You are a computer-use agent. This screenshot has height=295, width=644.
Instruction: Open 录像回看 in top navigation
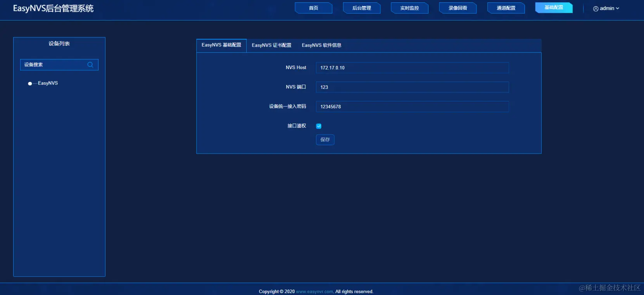[x=458, y=8]
